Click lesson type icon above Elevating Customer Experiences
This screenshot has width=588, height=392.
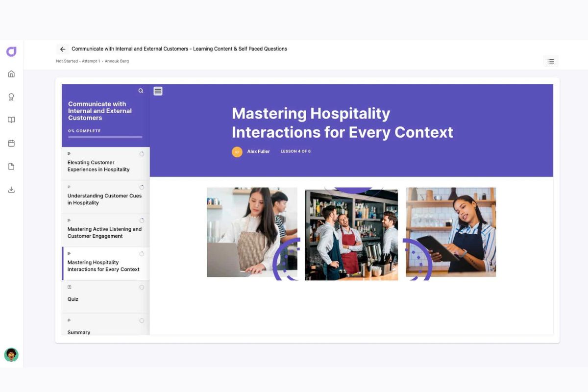[x=69, y=154]
